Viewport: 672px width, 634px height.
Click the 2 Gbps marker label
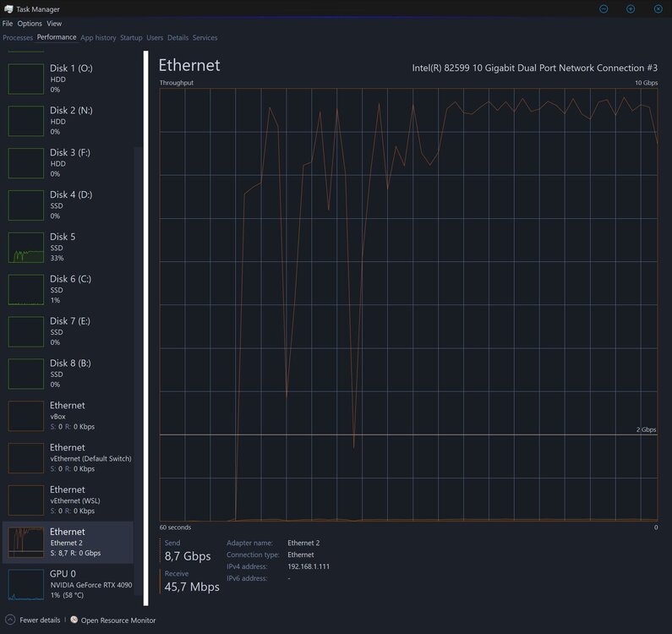point(646,429)
